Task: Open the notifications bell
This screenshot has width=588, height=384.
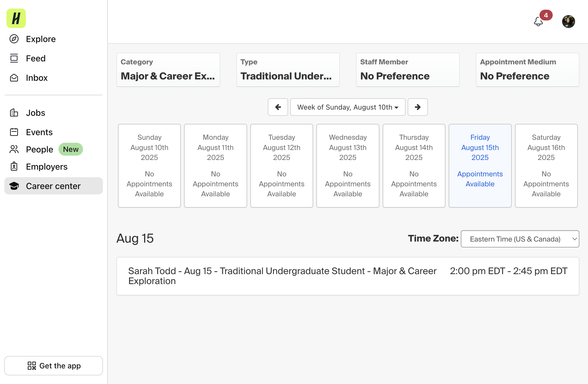Action: coord(538,22)
